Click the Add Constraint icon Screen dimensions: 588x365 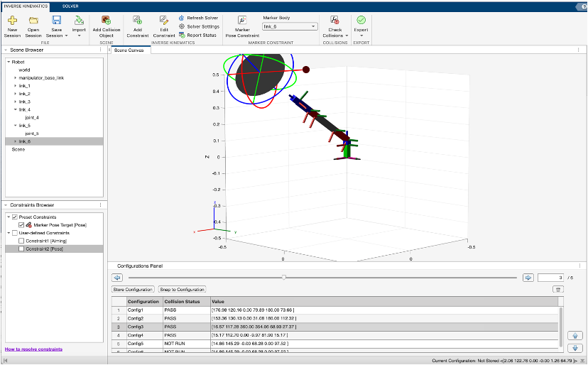138,21
